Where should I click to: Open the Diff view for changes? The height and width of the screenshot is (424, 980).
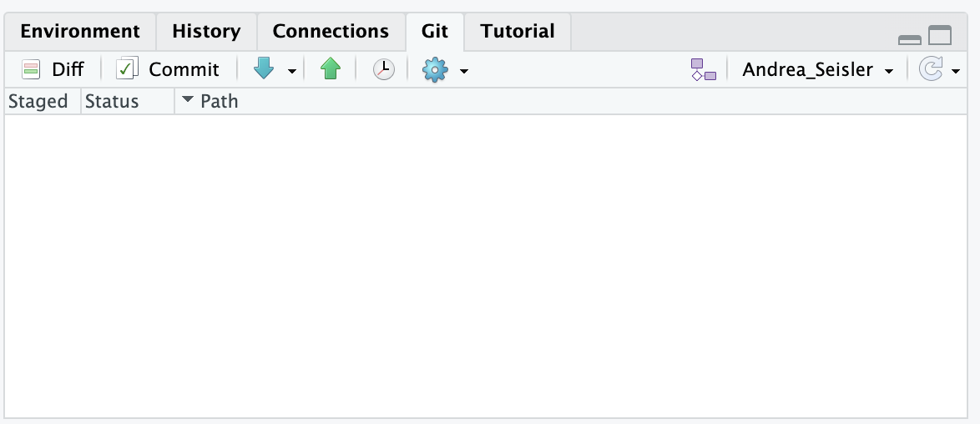tap(53, 69)
